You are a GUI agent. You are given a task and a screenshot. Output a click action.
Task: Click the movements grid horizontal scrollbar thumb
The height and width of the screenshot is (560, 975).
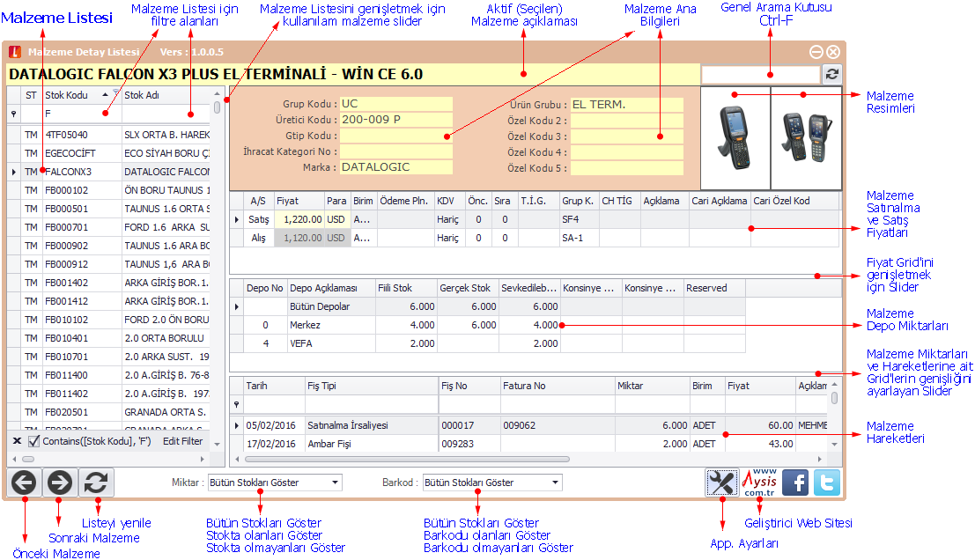[407, 460]
